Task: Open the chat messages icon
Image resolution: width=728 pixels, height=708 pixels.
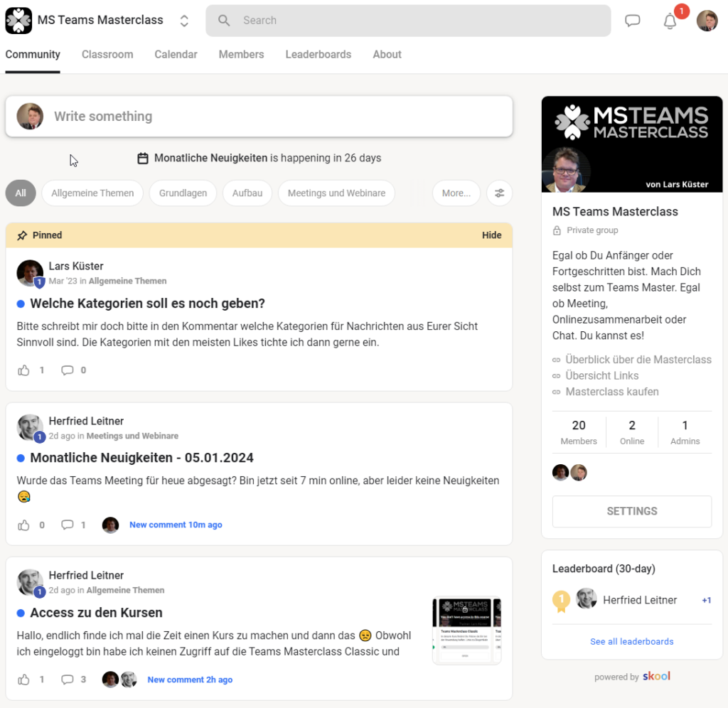Action: (632, 21)
